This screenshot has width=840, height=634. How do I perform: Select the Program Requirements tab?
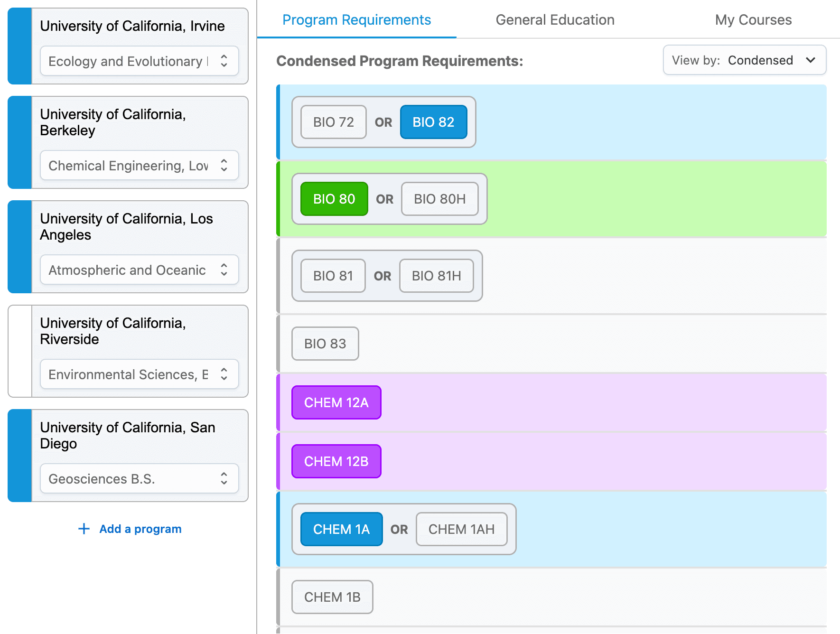click(x=356, y=20)
